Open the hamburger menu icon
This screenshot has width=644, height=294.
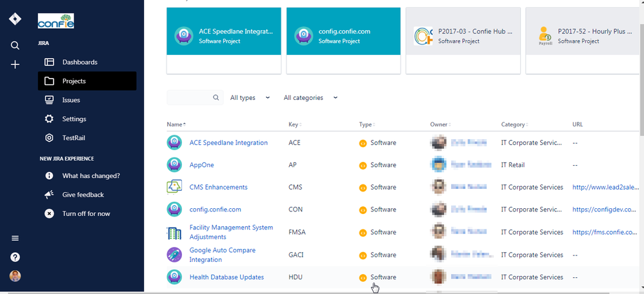pos(15,238)
